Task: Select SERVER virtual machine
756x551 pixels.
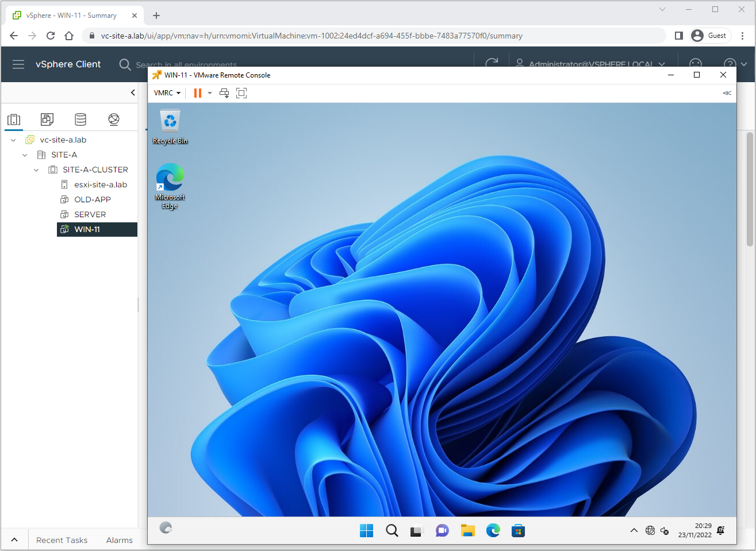Action: coord(90,214)
